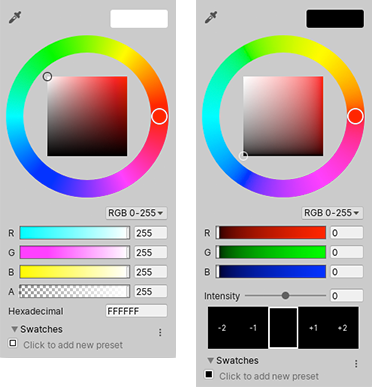
Task: Open right Swatches three-dot options menu
Action: point(356,363)
